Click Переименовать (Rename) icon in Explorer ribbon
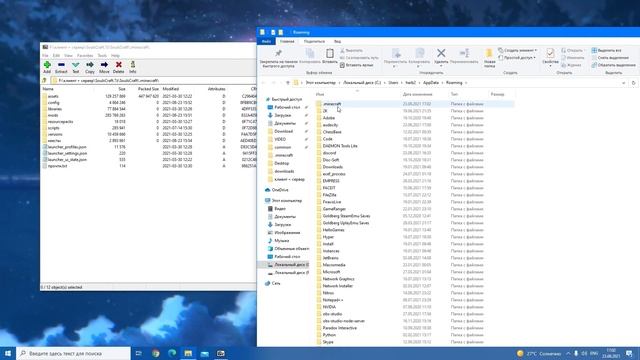The image size is (640, 360). pyautogui.click(x=464, y=53)
